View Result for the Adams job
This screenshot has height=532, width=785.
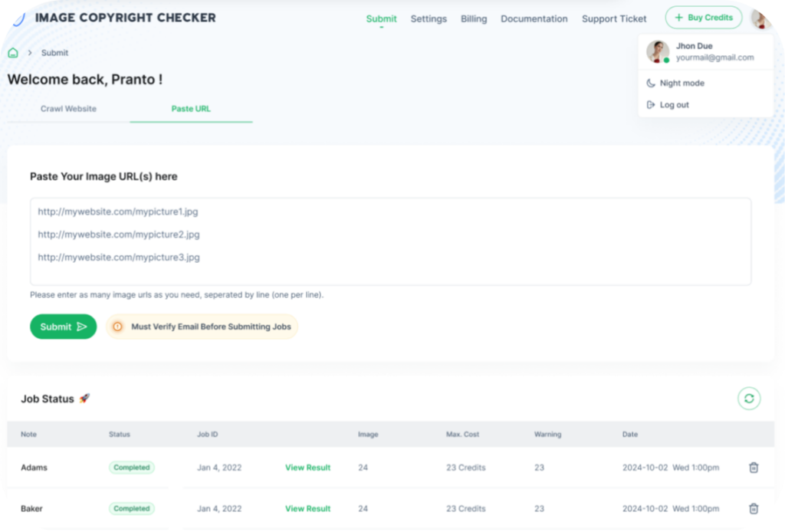tap(307, 468)
